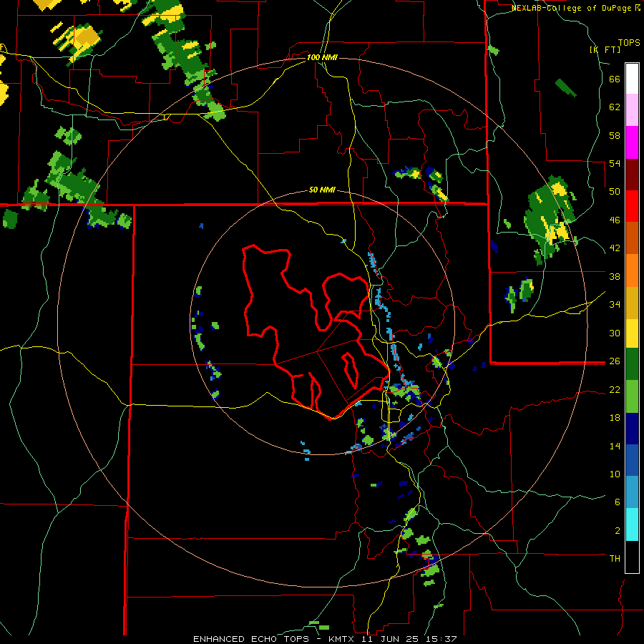This screenshot has width=644, height=644.
Task: Click the TH legend label
Action: click(615, 559)
